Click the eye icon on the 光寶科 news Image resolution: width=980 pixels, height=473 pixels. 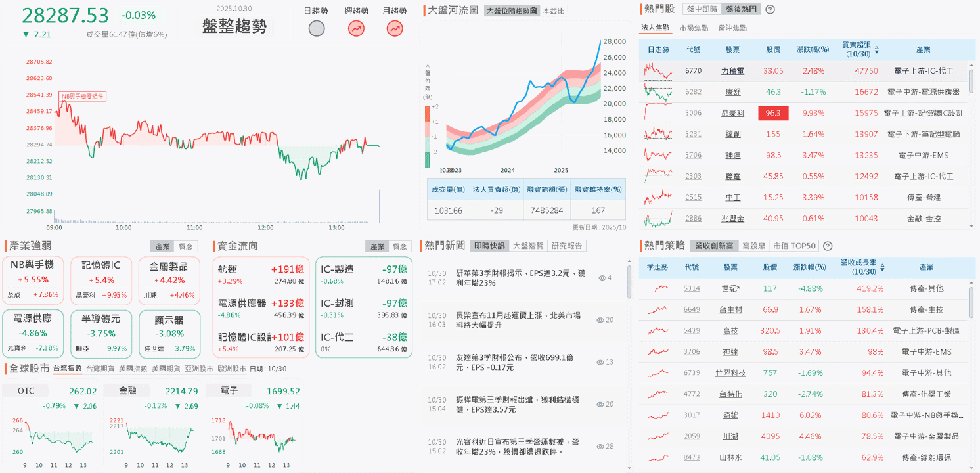[600, 446]
